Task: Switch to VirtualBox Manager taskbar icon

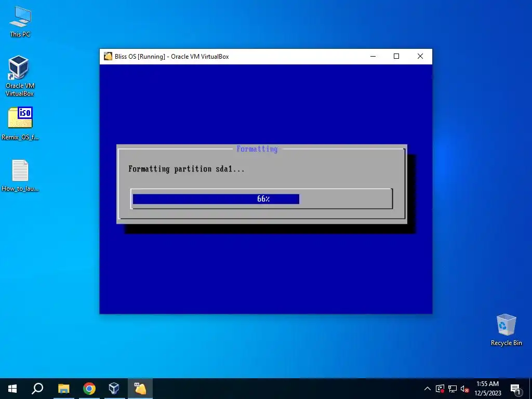Action: [x=114, y=389]
